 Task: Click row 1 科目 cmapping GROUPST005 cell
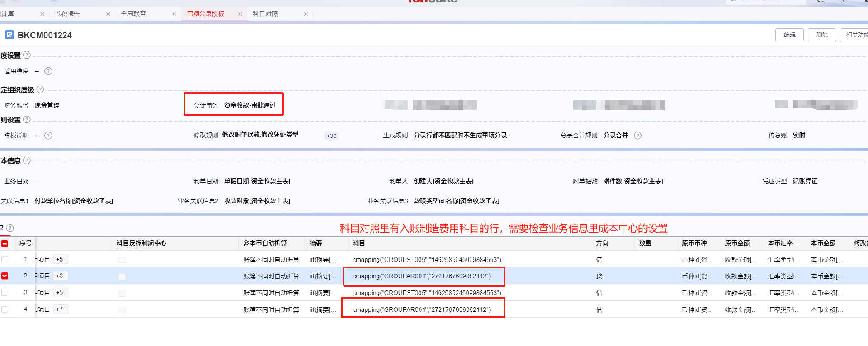click(x=427, y=260)
